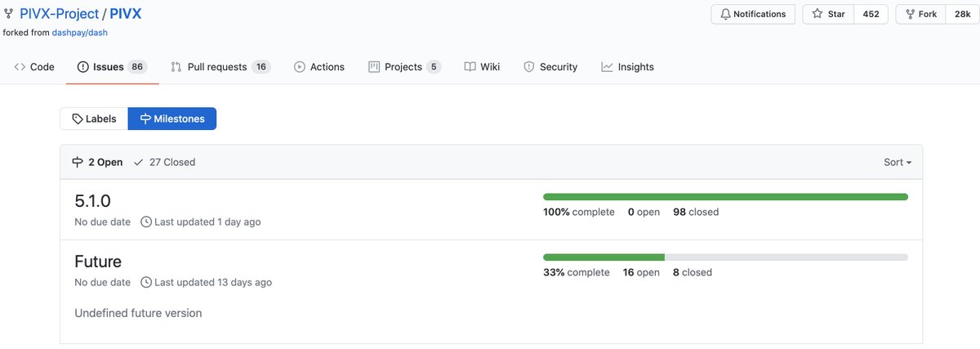980x349 pixels.
Task: Click the 5.1.0 milestone progress bar
Action: 725,196
